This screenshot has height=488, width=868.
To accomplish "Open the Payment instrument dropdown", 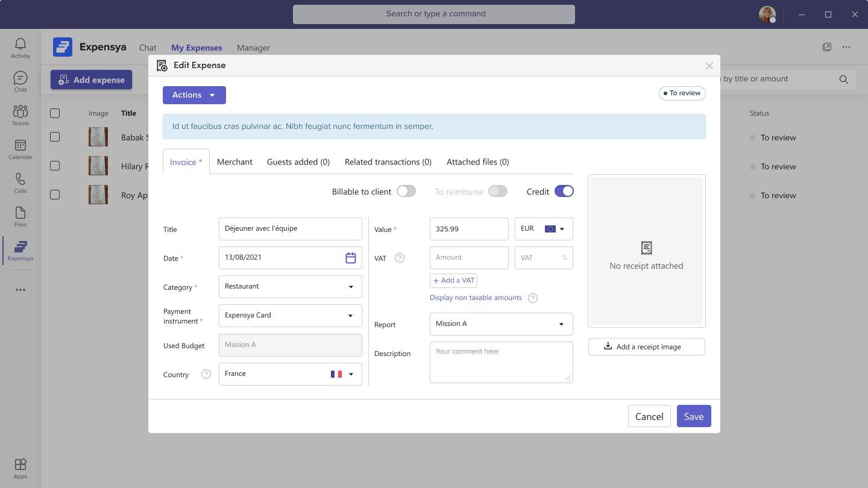I will [x=290, y=316].
